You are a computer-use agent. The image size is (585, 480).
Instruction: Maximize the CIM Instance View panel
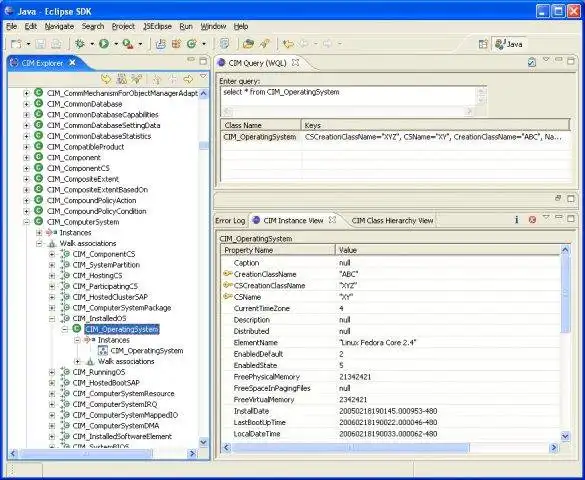571,219
